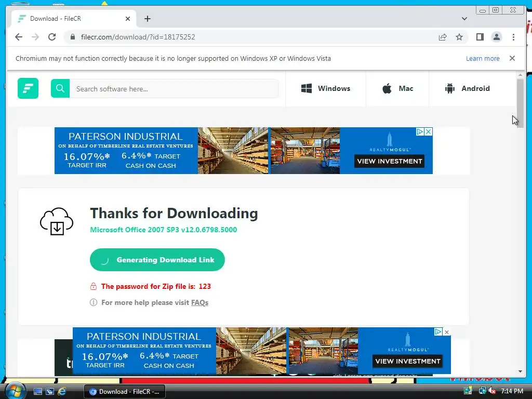Expand the tab search dropdown

(x=464, y=19)
